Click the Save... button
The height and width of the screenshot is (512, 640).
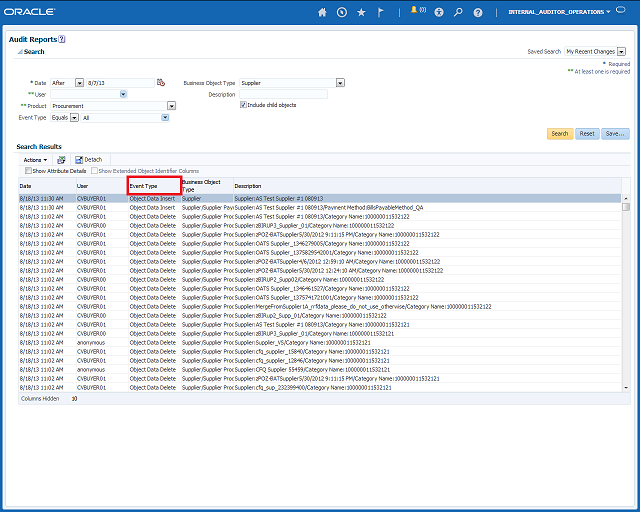(615, 134)
